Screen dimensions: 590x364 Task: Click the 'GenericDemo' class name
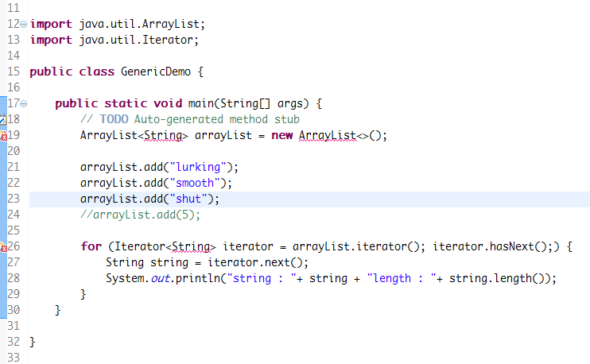(x=156, y=72)
